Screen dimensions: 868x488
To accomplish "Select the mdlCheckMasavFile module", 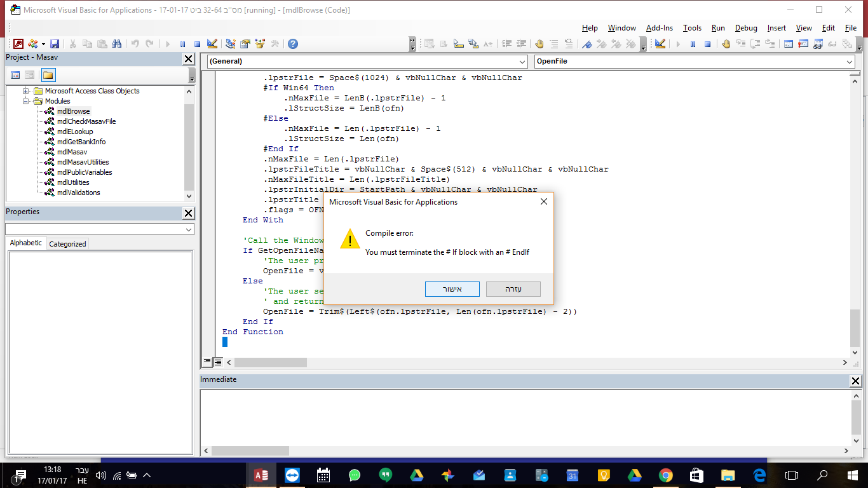I will coord(86,121).
